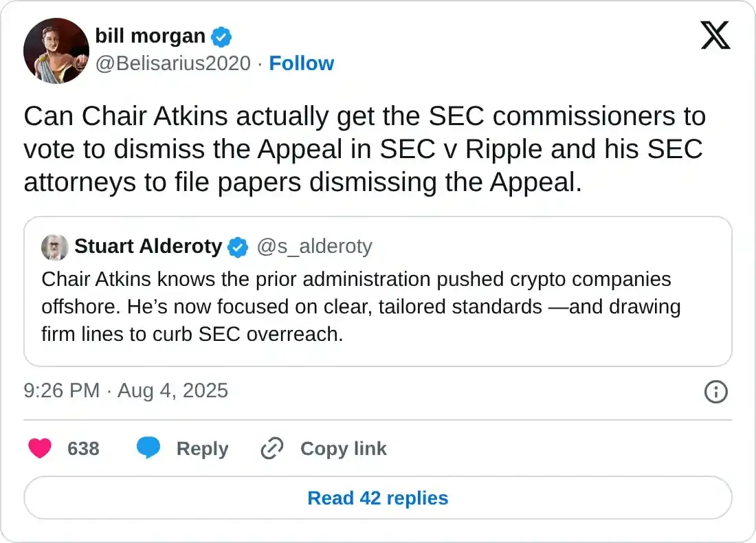This screenshot has width=756, height=543.
Task: Click the 638 likes count
Action: click(83, 449)
